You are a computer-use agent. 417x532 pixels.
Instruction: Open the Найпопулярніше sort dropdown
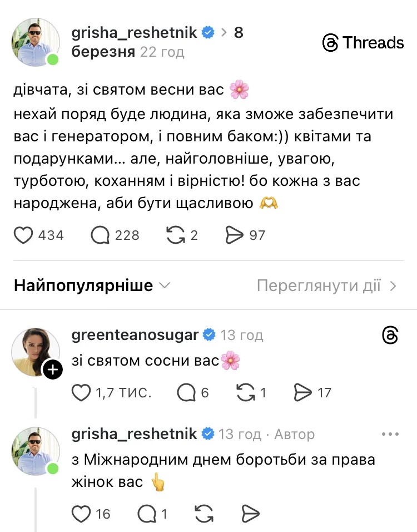point(92,286)
